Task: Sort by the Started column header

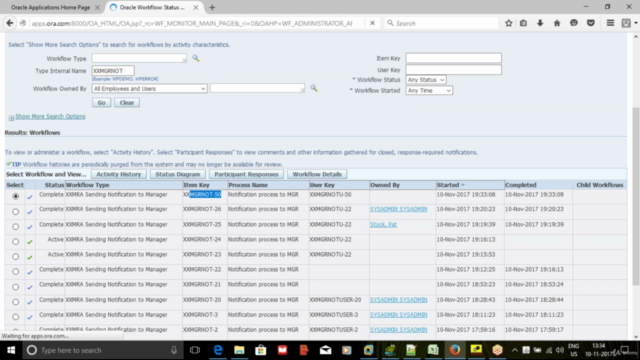Action: (448, 185)
